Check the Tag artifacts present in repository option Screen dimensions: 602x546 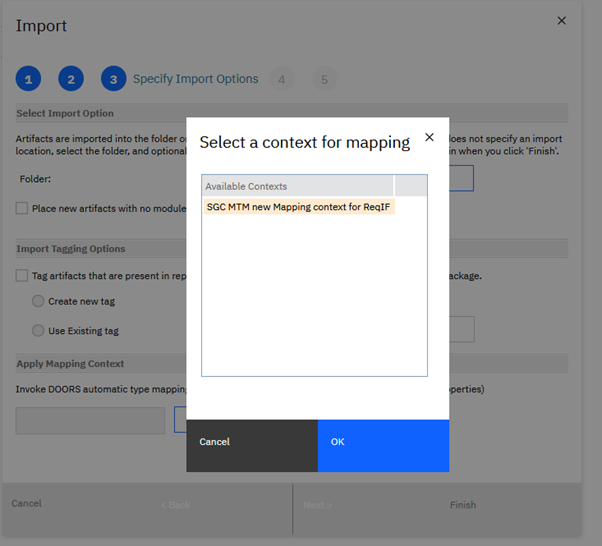click(x=22, y=276)
